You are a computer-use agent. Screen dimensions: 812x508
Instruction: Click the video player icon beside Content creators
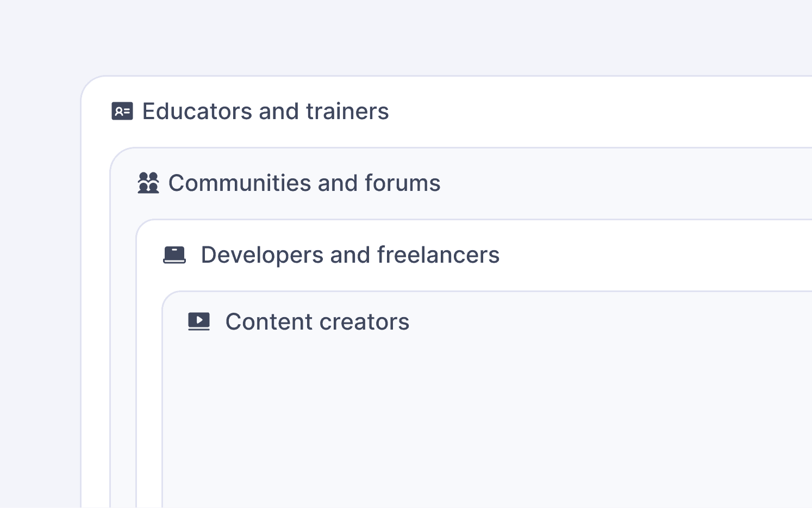click(x=199, y=321)
